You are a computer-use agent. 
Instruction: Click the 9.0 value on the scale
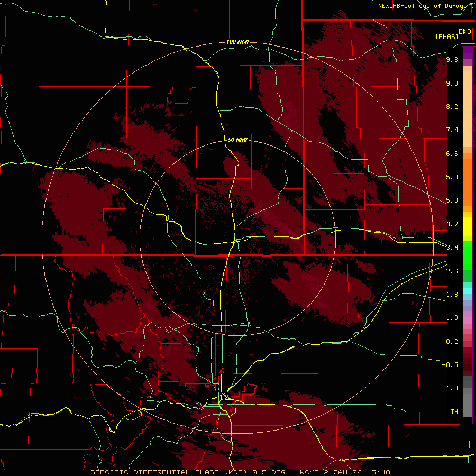[452, 83]
